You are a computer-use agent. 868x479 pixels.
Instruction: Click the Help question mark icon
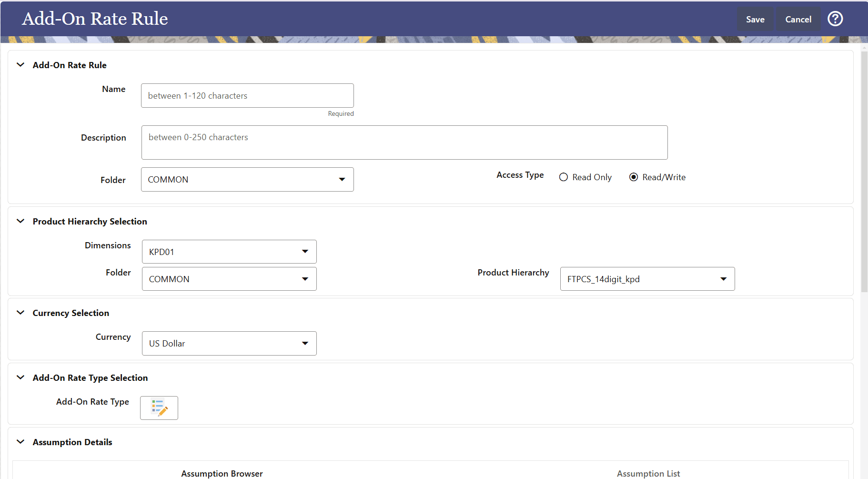click(x=835, y=19)
